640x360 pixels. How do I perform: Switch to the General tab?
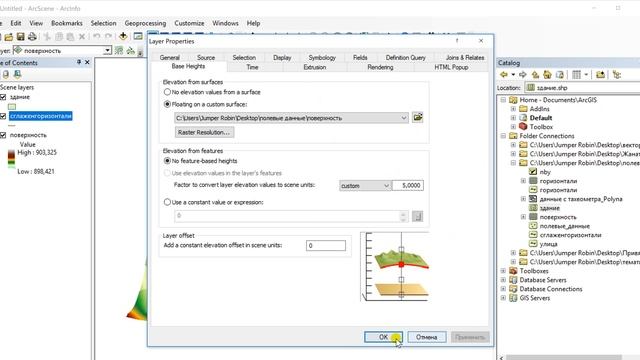pos(169,58)
